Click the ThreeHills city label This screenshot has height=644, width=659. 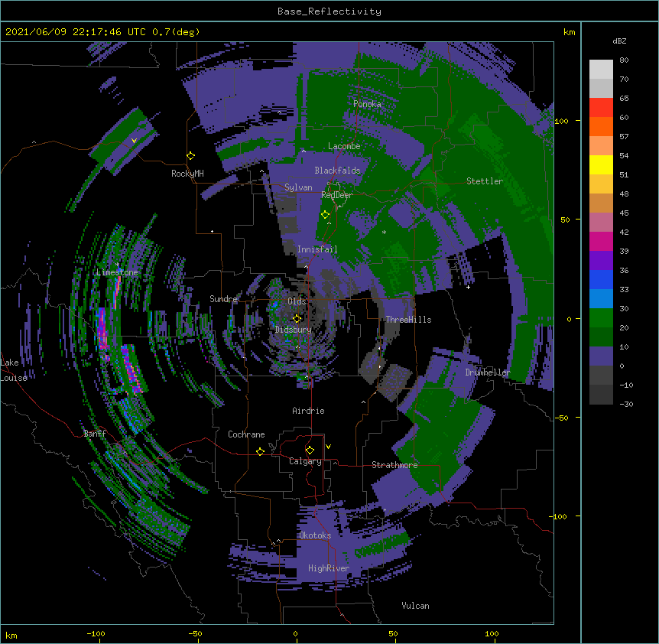point(408,320)
